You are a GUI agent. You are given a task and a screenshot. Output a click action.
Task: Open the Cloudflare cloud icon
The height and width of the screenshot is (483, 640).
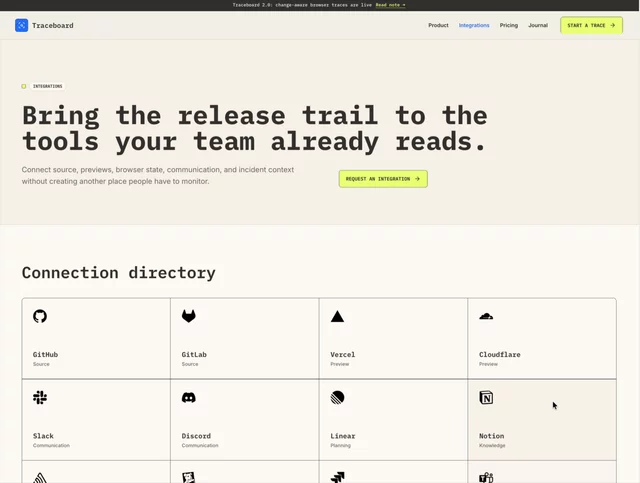486,316
